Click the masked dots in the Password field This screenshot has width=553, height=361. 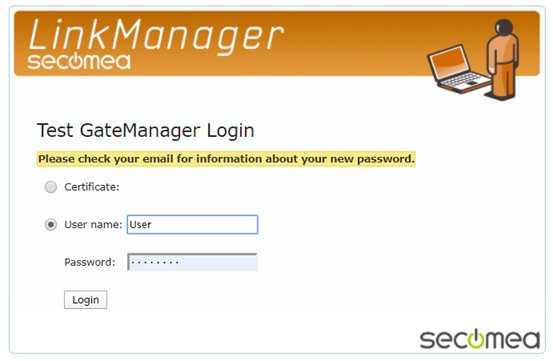tap(155, 262)
